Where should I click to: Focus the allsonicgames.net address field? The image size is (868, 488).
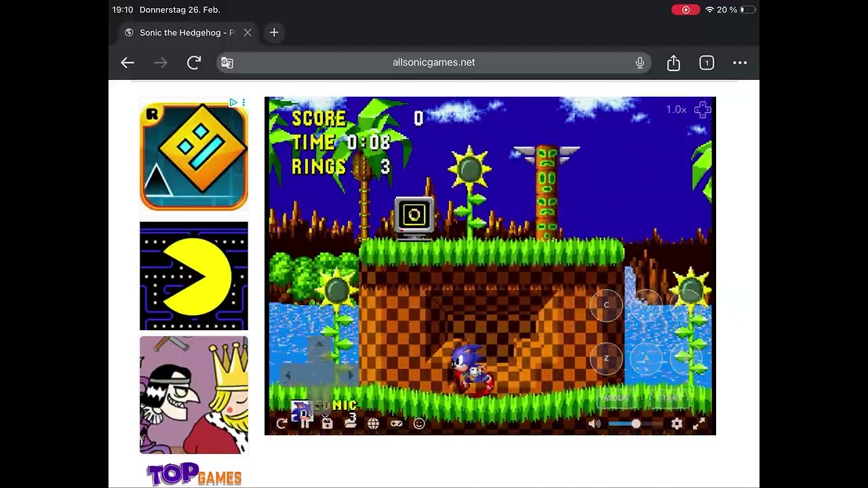click(x=434, y=62)
